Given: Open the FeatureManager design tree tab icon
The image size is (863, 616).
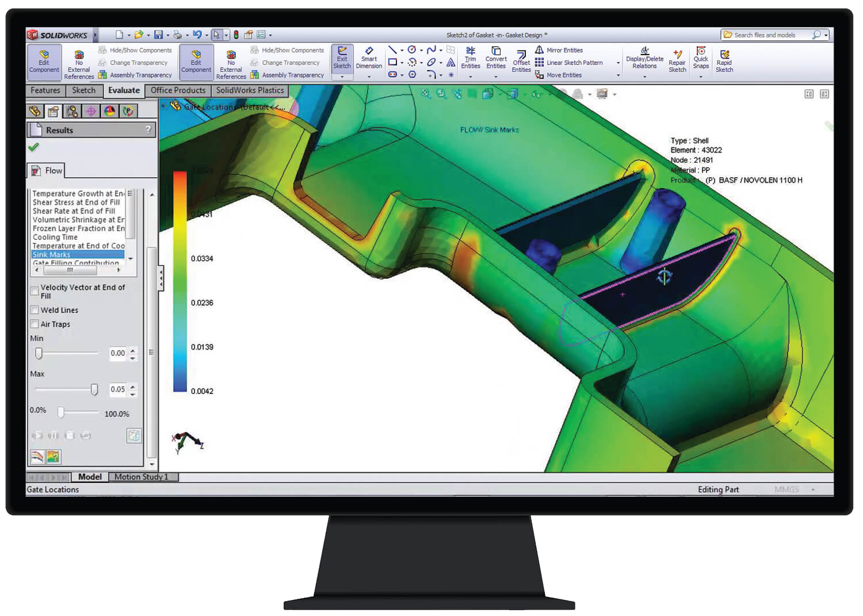Looking at the screenshot, I should click(35, 111).
